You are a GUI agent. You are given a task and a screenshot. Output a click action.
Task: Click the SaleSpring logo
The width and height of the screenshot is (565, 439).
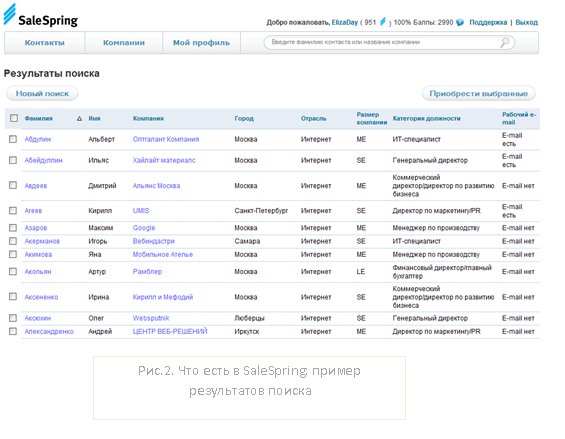pyautogui.click(x=41, y=16)
